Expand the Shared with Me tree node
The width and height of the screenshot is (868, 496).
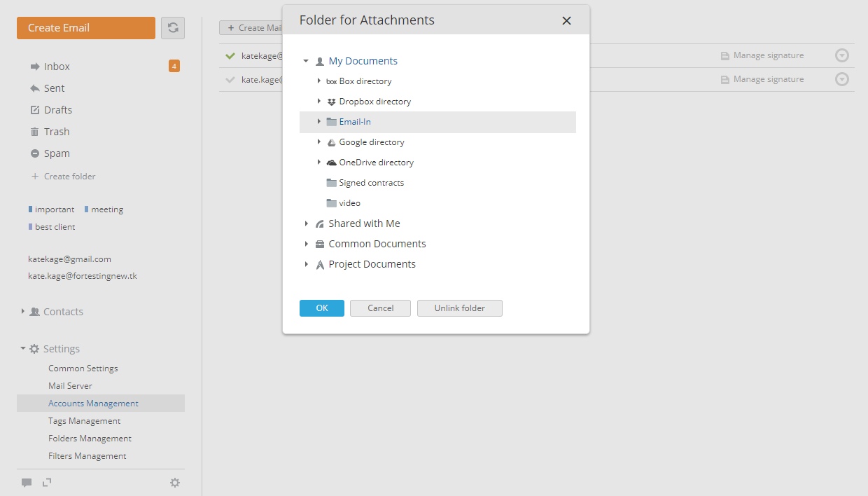point(307,223)
